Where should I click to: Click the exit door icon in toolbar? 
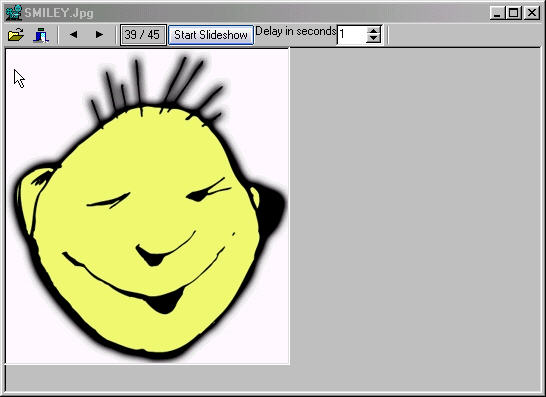[x=41, y=34]
